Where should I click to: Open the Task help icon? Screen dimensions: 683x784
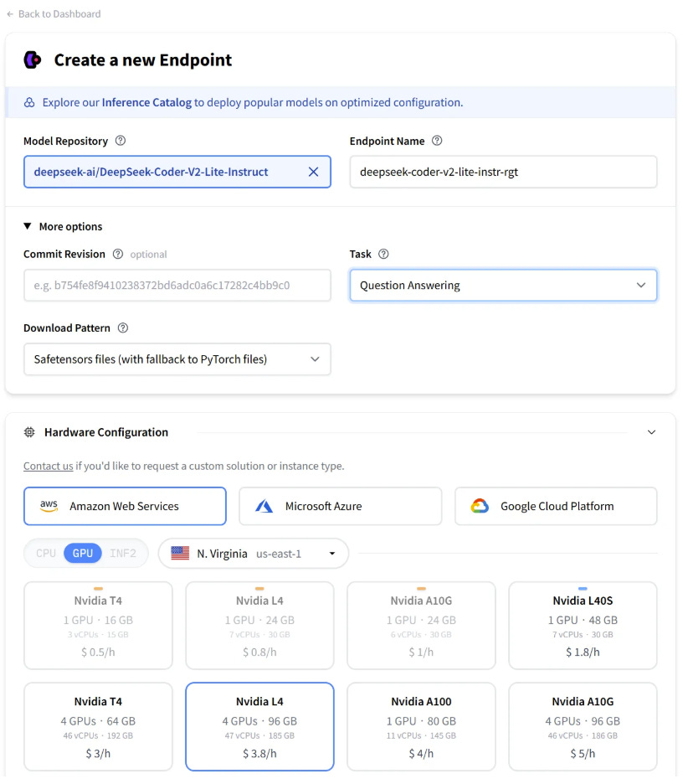point(383,254)
